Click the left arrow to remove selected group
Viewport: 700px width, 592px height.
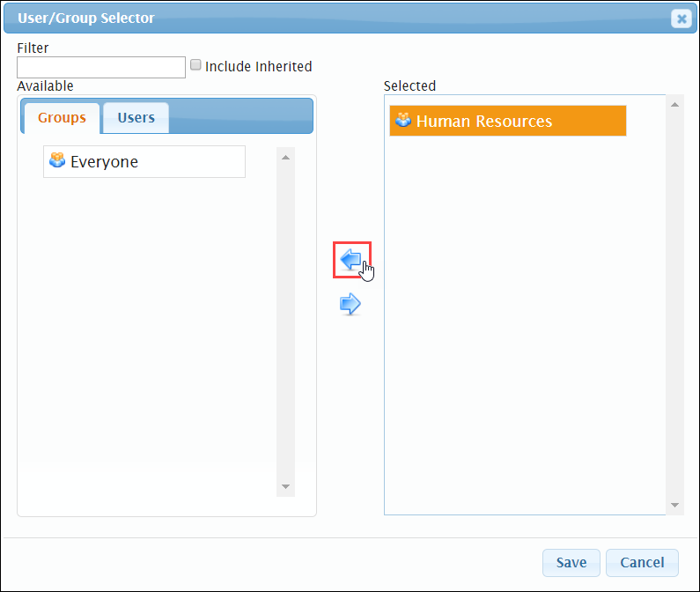351,259
